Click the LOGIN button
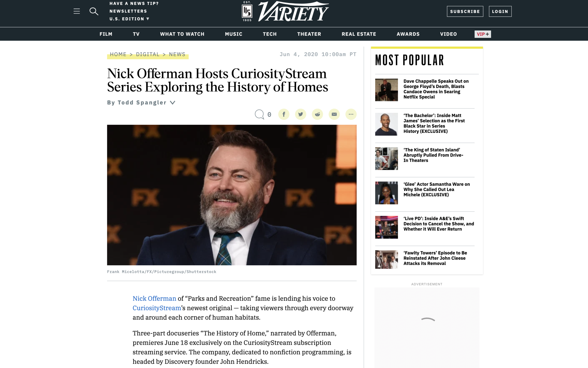This screenshot has width=588, height=368. click(x=500, y=12)
